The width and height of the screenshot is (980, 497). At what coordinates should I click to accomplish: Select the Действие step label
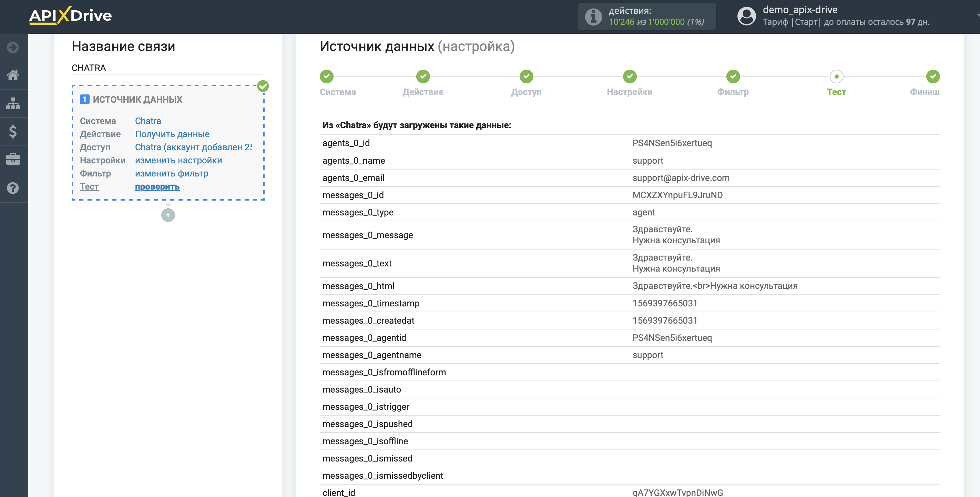point(423,92)
